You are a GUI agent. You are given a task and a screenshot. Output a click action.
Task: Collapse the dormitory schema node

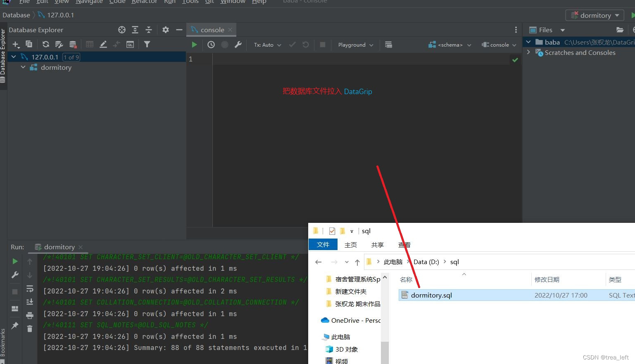tap(23, 67)
